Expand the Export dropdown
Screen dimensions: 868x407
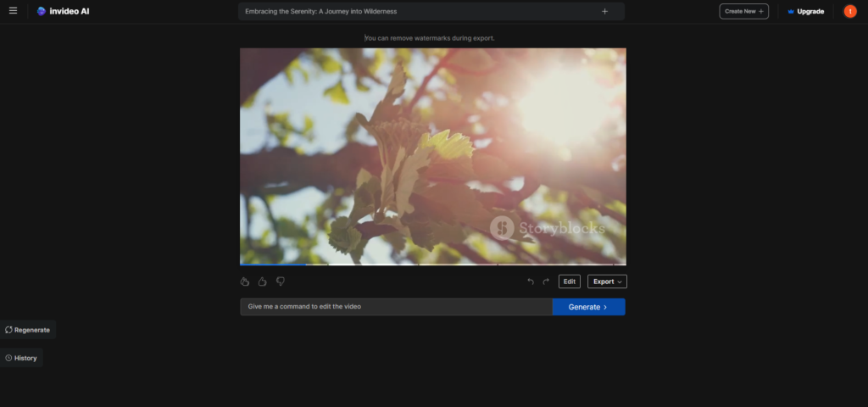click(607, 282)
